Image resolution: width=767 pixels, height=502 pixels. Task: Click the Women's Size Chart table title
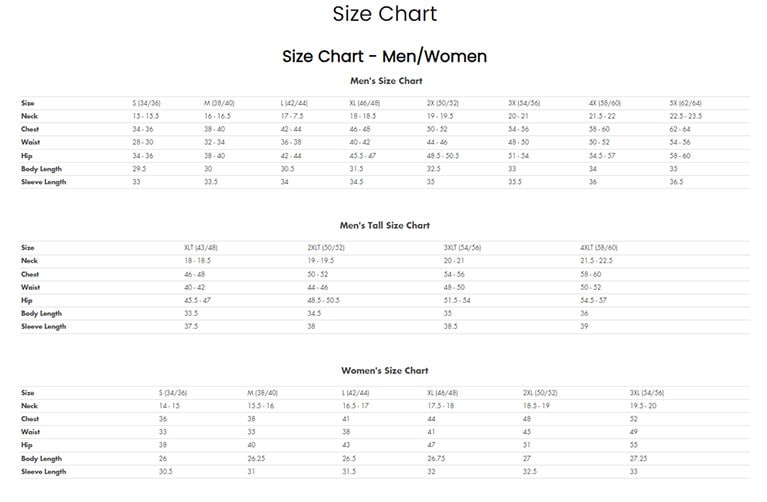tap(384, 371)
